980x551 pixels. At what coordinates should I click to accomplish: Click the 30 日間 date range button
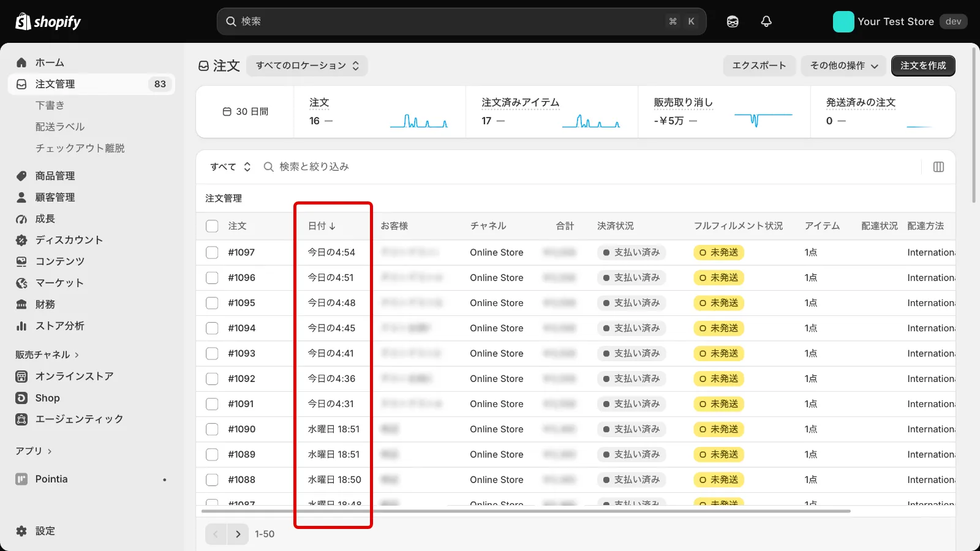click(x=245, y=111)
